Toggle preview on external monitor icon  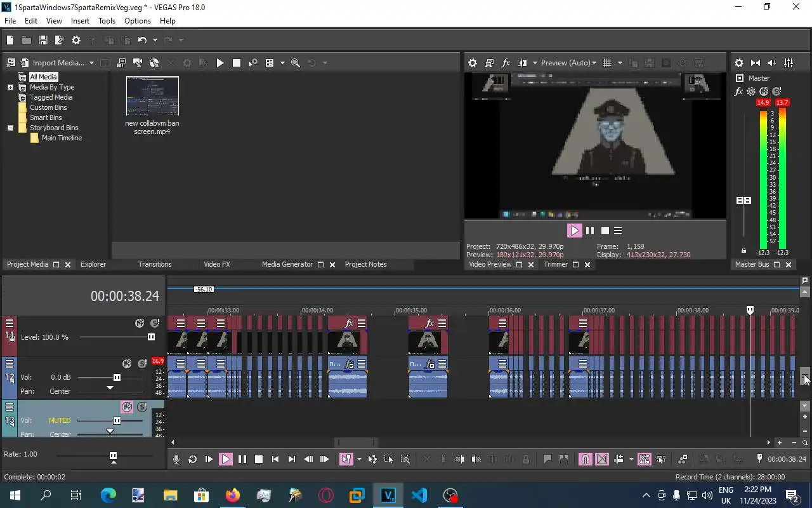489,63
